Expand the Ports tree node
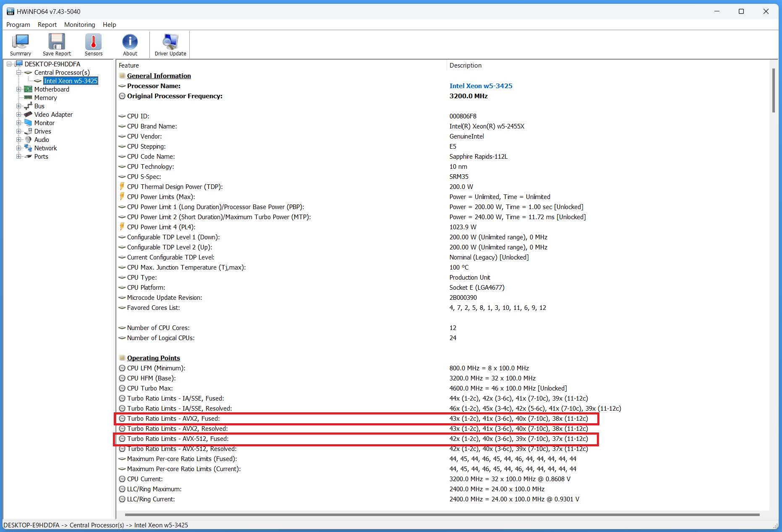Image resolution: width=782 pixels, height=532 pixels. 18,156
